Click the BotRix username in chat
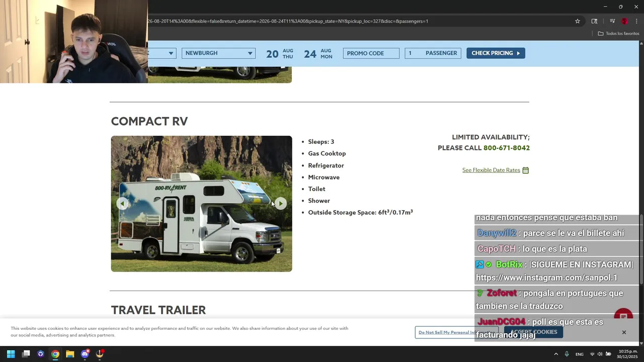This screenshot has width=644, height=362. [509, 264]
